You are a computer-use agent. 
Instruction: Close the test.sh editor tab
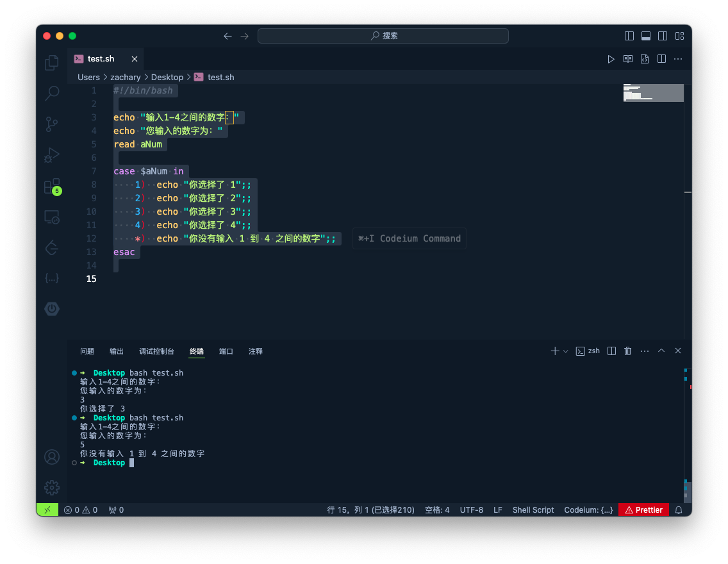coord(135,59)
